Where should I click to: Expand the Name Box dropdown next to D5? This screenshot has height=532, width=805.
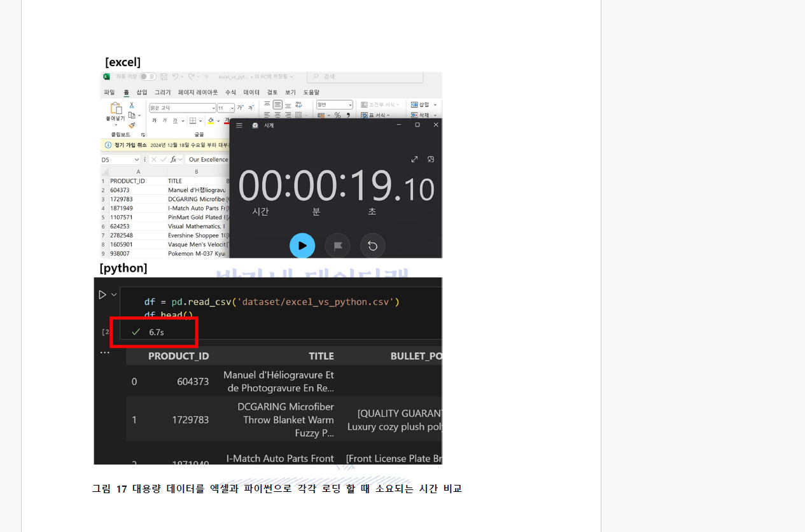[137, 160]
